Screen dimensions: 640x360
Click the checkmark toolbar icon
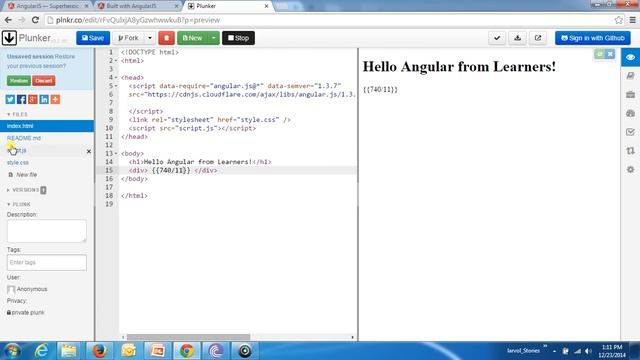click(497, 38)
